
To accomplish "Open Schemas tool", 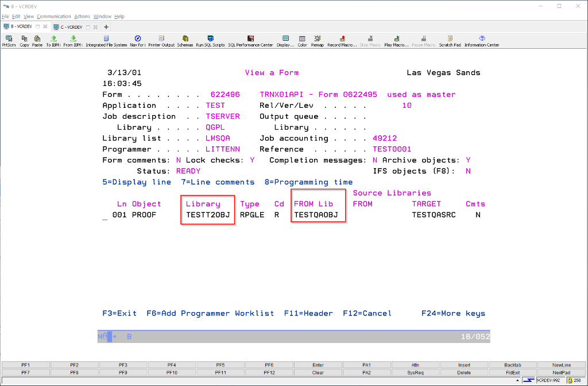I will point(185,41).
